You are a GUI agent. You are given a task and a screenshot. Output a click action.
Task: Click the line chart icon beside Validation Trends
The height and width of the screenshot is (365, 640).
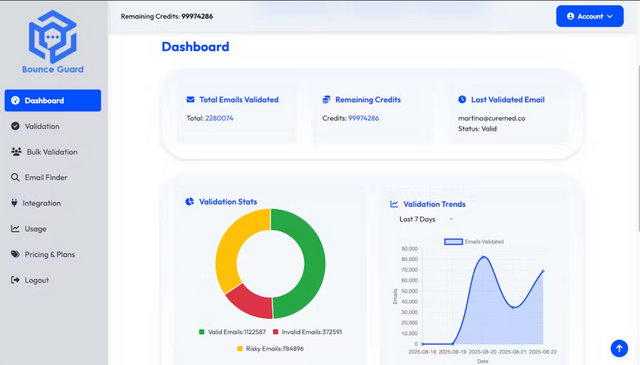(x=394, y=204)
